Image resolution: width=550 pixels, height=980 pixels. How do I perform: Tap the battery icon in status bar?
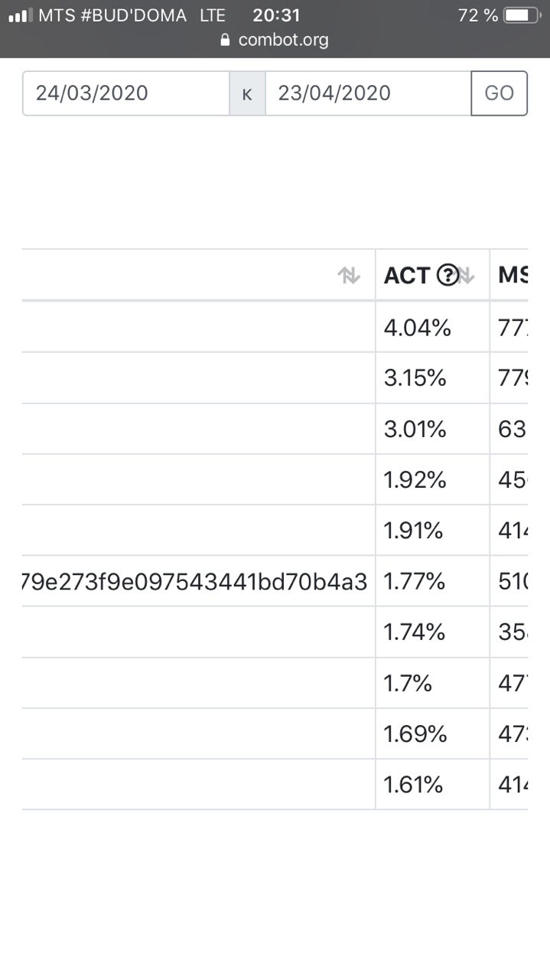click(x=522, y=15)
